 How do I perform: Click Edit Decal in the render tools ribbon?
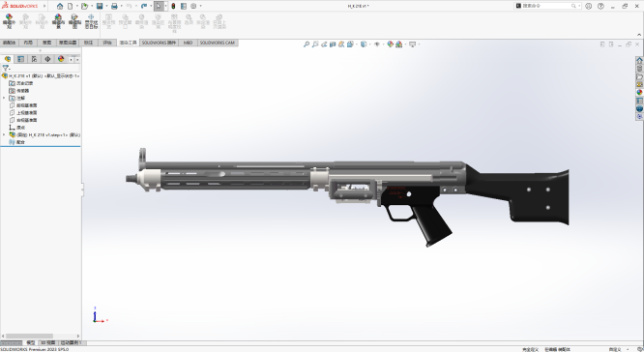pos(74,21)
